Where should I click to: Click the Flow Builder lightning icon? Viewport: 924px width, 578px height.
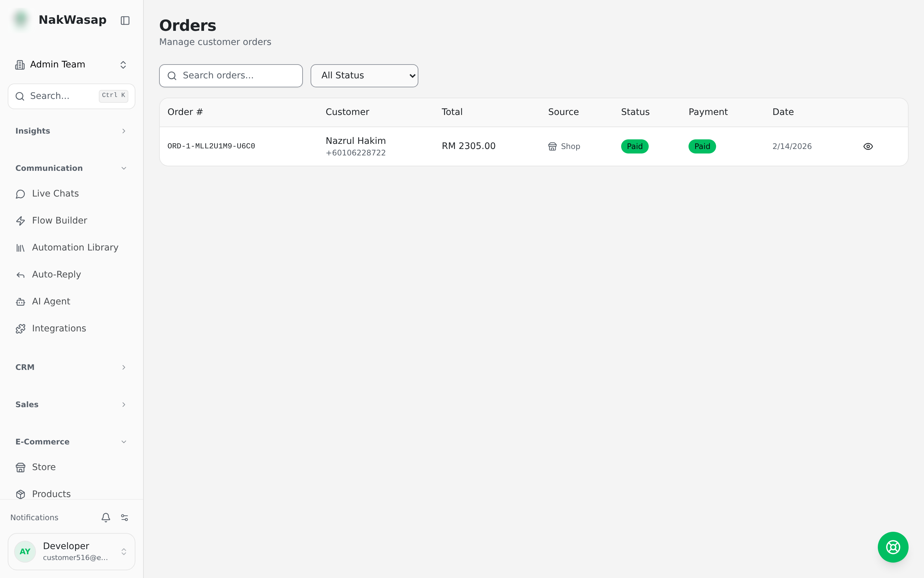point(21,221)
